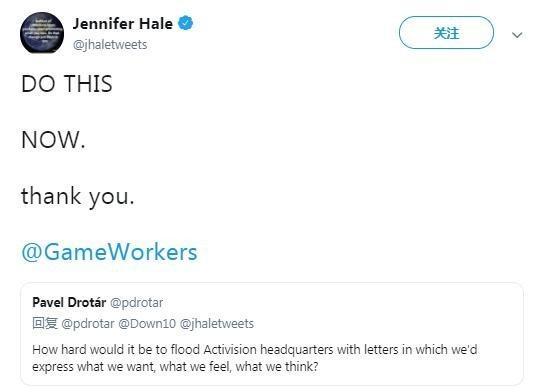Open the @Down10 mention in reply line
Viewport: 544px width, 392px height.
[147, 324]
